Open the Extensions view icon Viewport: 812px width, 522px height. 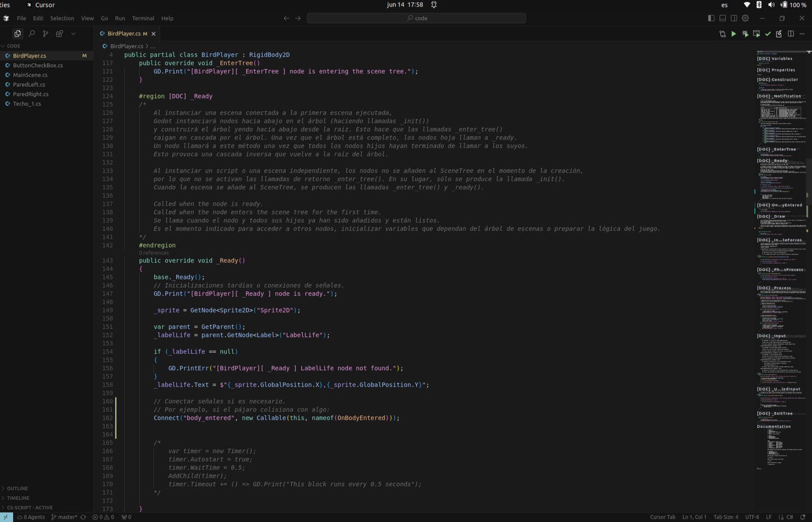point(59,33)
